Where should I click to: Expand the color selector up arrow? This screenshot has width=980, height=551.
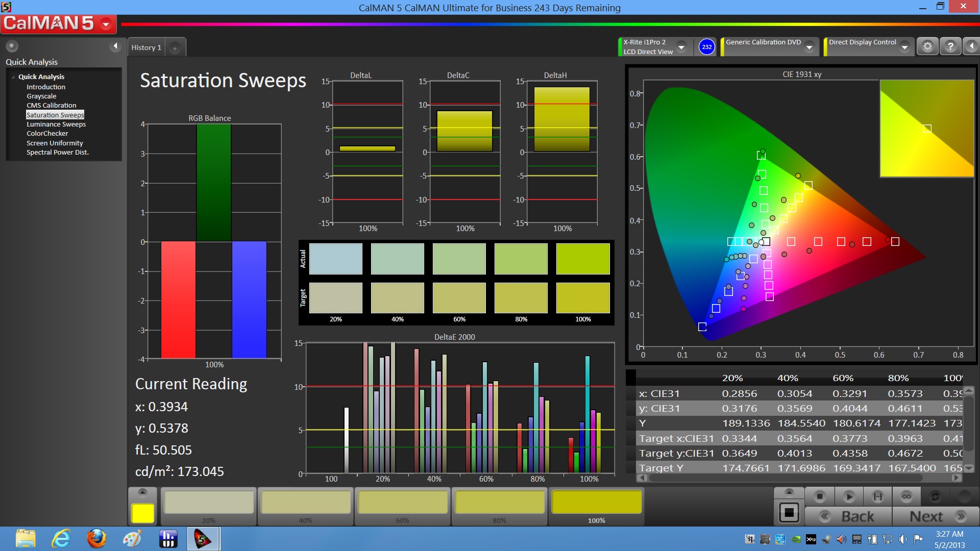[x=143, y=492]
